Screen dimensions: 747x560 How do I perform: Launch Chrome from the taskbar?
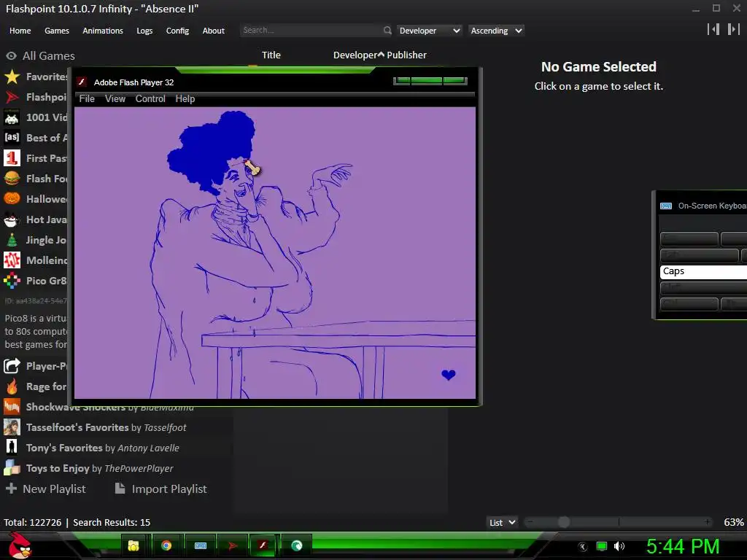click(166, 545)
